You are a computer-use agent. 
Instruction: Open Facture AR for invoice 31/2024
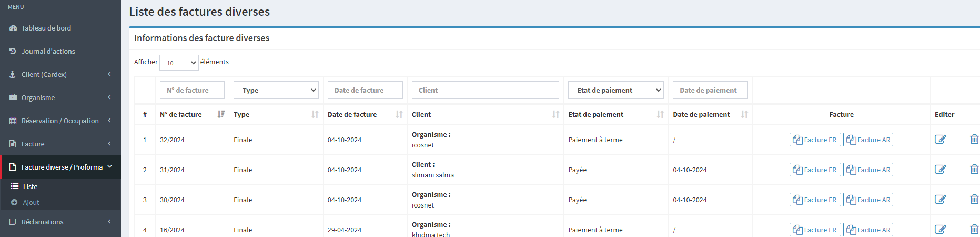pos(868,170)
